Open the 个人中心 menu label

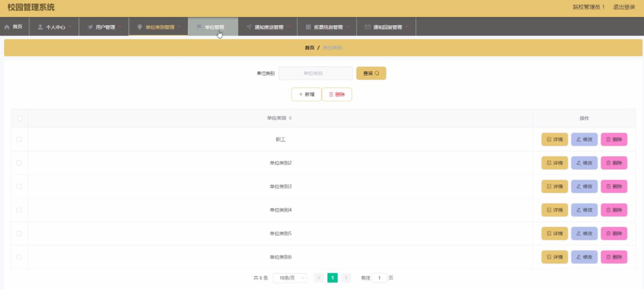[56, 27]
